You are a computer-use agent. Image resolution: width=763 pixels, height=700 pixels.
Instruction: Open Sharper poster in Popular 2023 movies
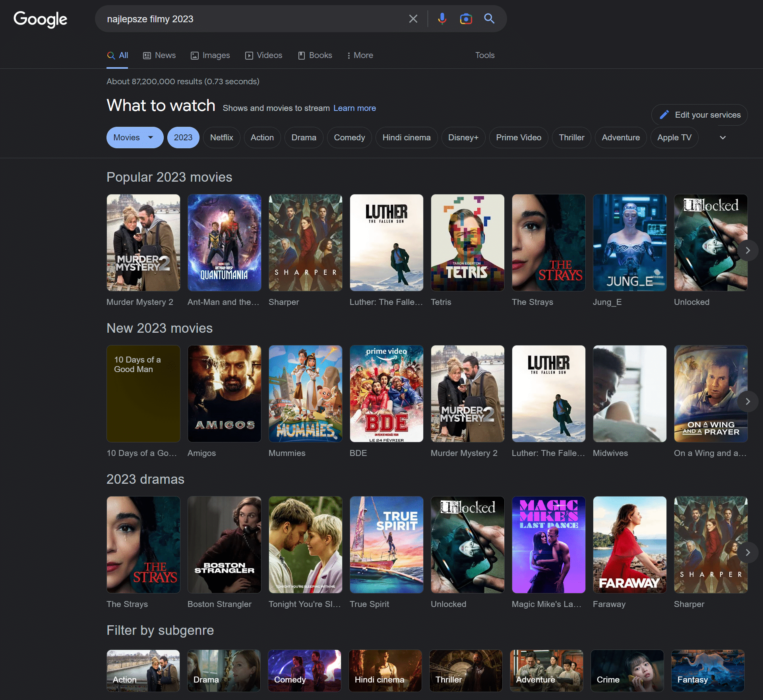coord(306,242)
